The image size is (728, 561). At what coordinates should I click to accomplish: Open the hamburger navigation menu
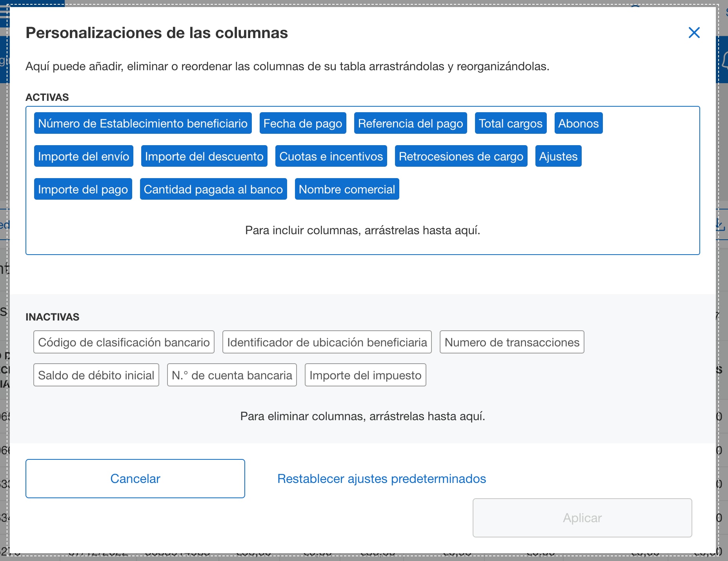coord(4,12)
